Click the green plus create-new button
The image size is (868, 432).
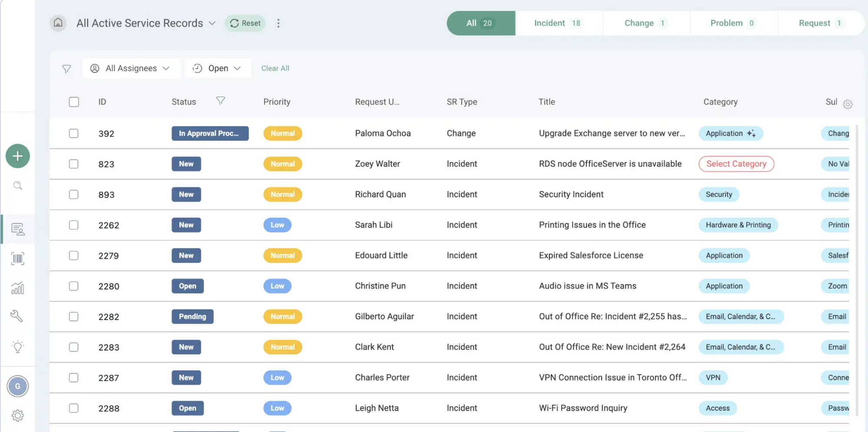(17, 156)
